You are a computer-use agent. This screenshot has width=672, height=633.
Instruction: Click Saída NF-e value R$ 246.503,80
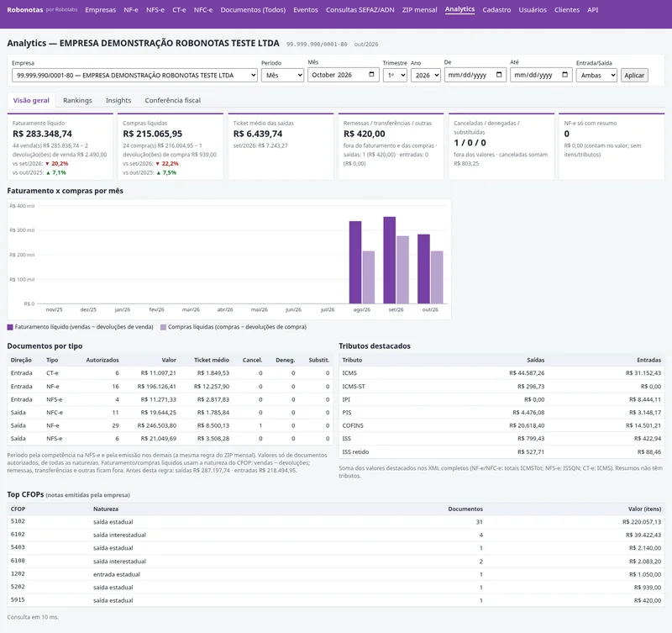(x=156, y=425)
